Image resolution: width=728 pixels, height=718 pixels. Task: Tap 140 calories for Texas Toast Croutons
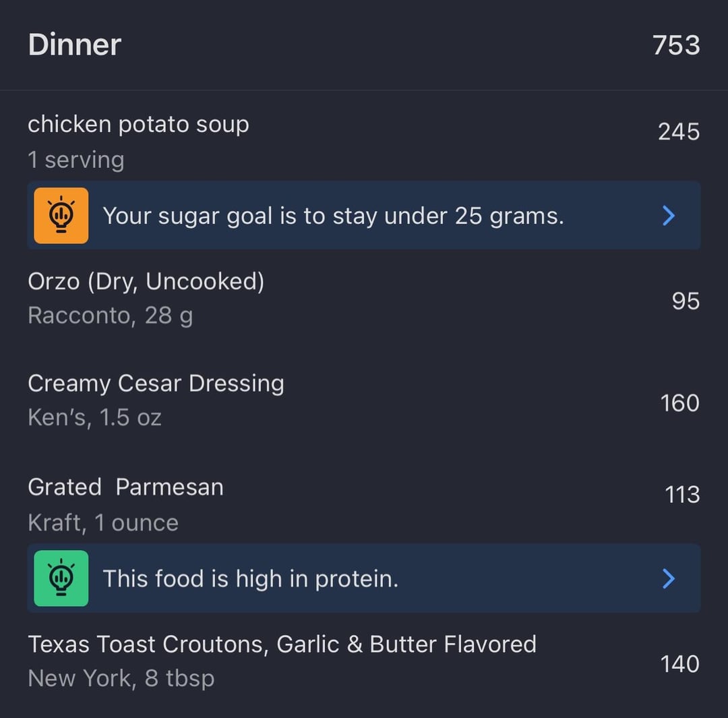click(679, 664)
